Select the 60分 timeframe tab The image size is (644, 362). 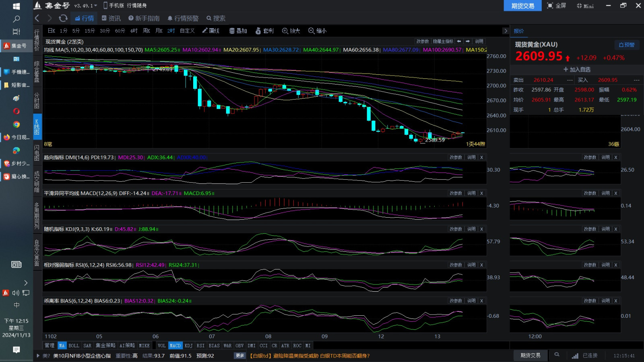tap(120, 31)
